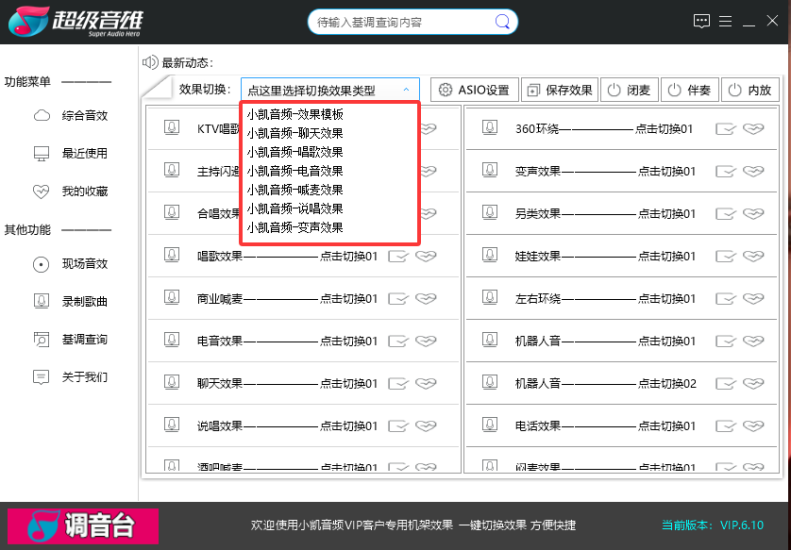Choose 小凯音频-聊天效果 from dropdown list
791x550 pixels.
tap(295, 133)
